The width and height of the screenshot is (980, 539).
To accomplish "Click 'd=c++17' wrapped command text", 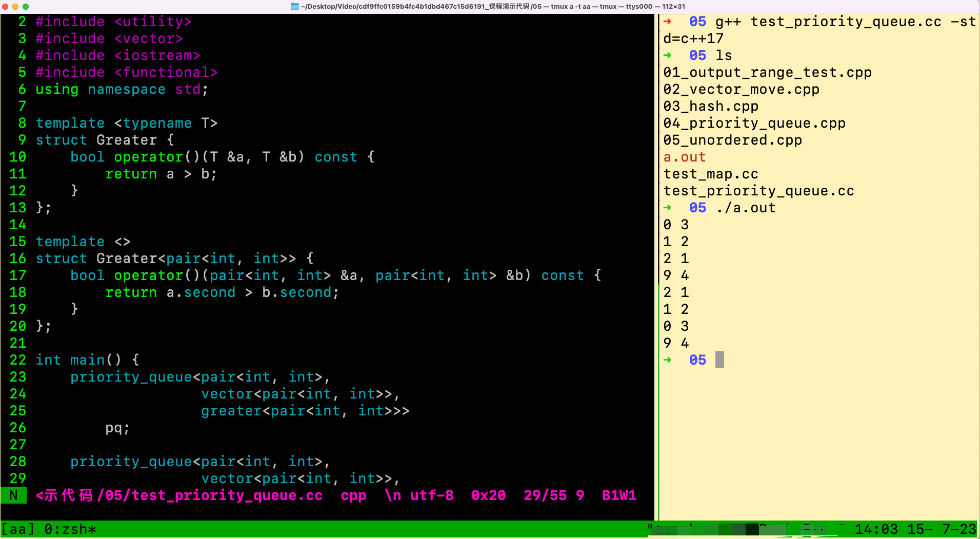I will (693, 38).
